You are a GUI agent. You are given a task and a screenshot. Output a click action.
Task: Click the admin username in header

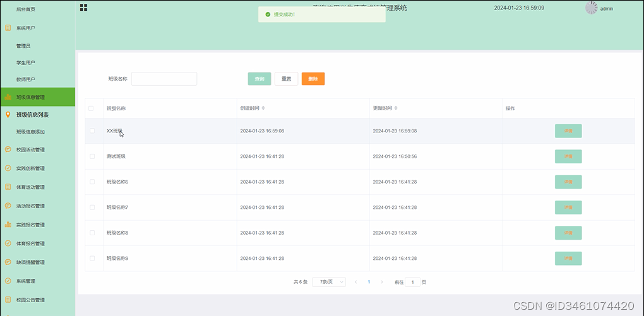point(607,9)
